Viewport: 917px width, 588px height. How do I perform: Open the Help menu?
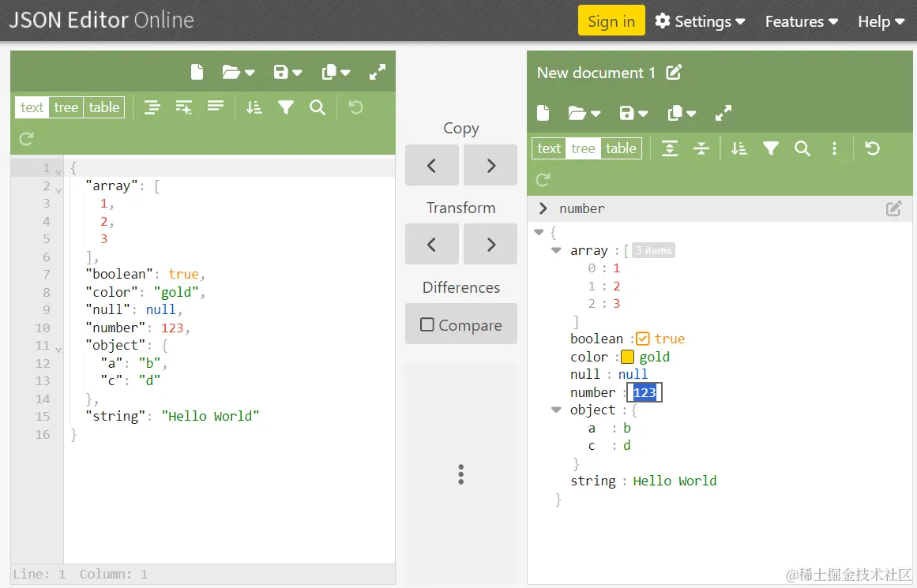[x=881, y=21]
